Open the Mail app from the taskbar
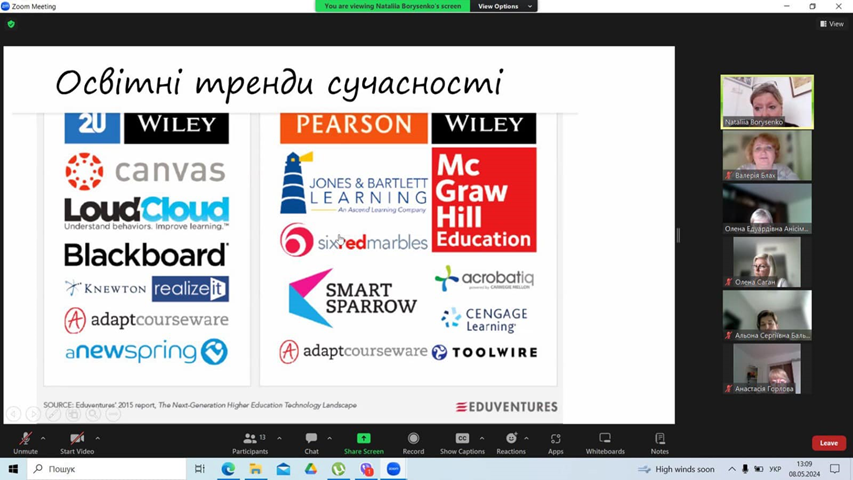853x480 pixels. [283, 469]
